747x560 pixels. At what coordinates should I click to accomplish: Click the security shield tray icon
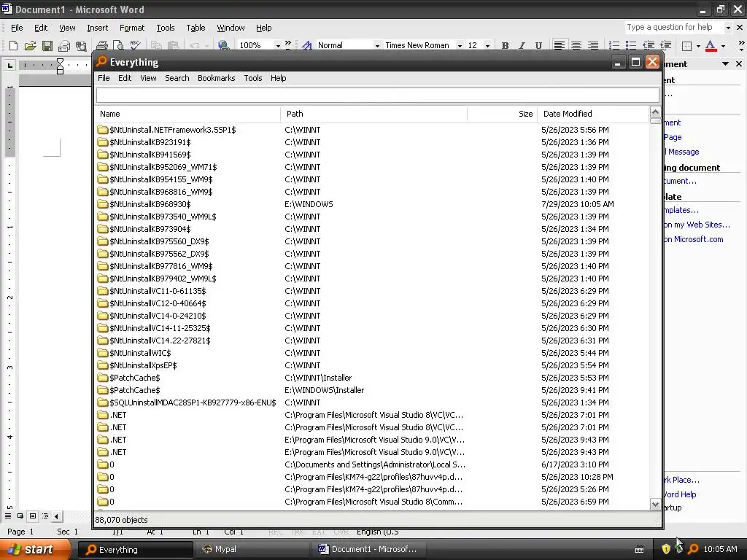pyautogui.click(x=666, y=549)
